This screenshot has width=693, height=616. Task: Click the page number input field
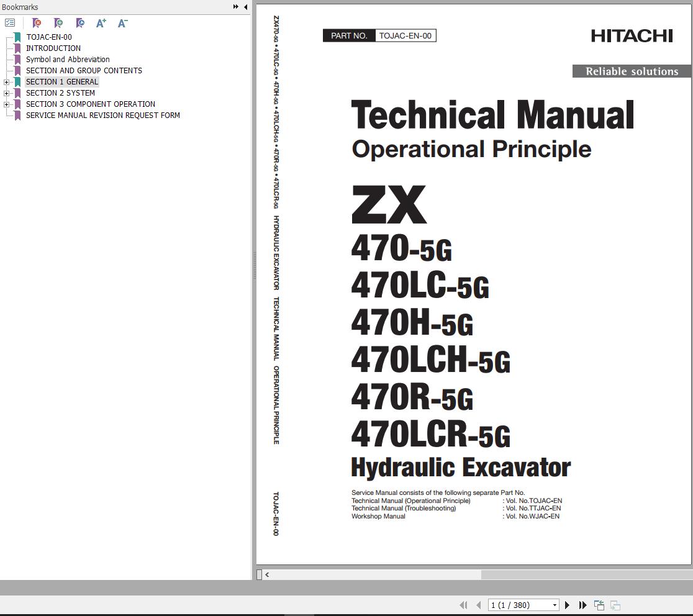pyautogui.click(x=520, y=604)
